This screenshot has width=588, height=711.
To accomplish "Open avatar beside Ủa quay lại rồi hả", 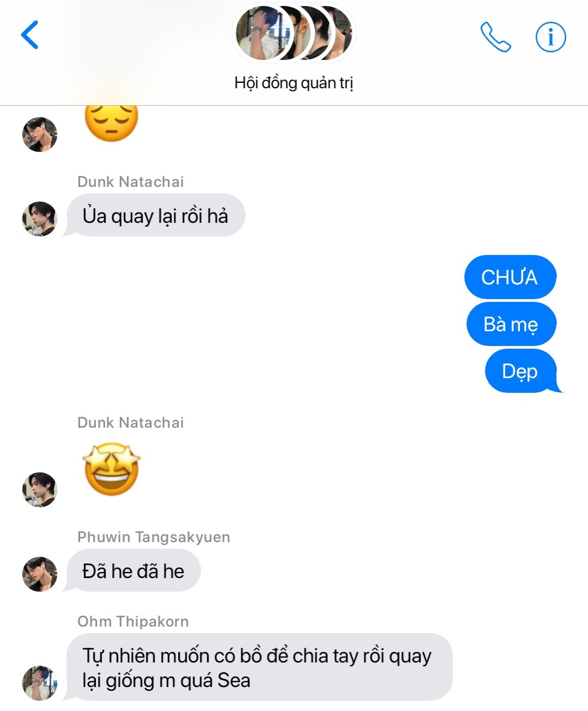I will click(x=40, y=219).
